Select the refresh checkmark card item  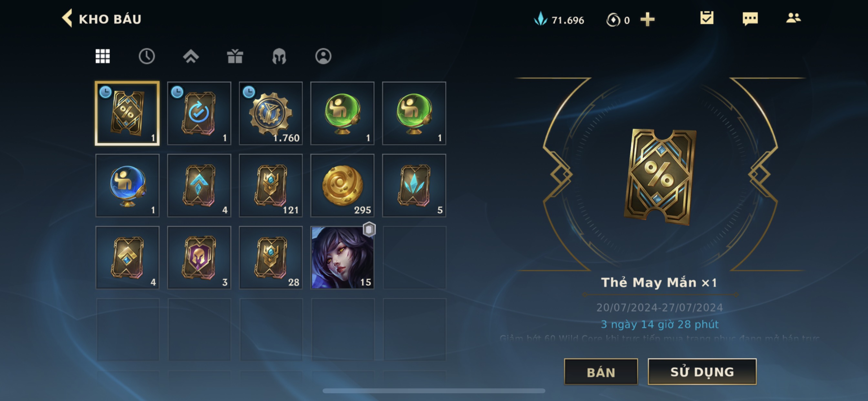pos(199,114)
